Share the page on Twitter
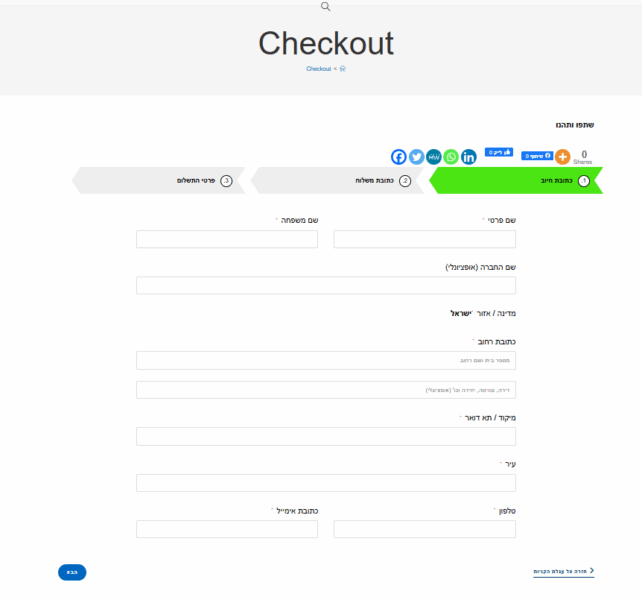 coord(416,157)
